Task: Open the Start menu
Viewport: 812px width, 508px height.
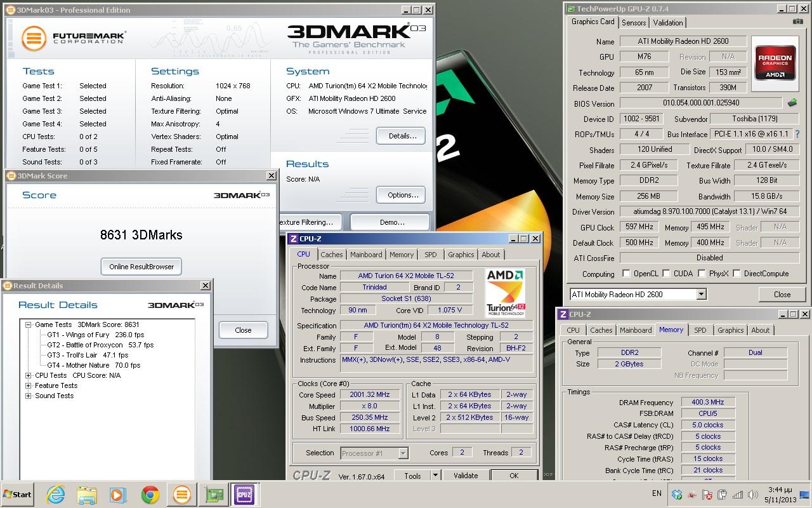Action: (x=18, y=495)
